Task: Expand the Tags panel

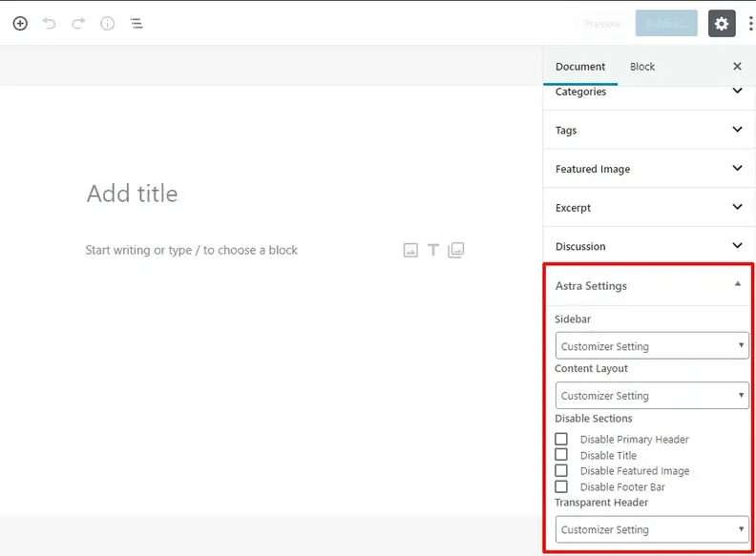Action: (x=649, y=130)
